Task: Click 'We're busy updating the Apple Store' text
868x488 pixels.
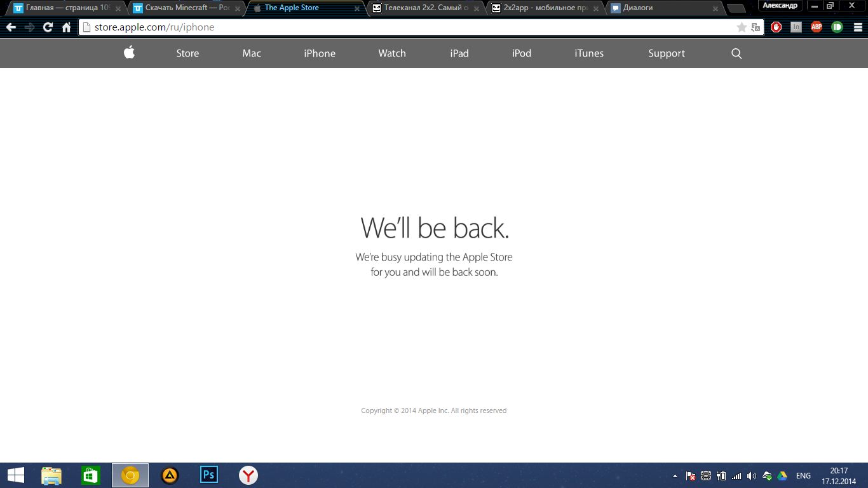Action: coord(434,257)
